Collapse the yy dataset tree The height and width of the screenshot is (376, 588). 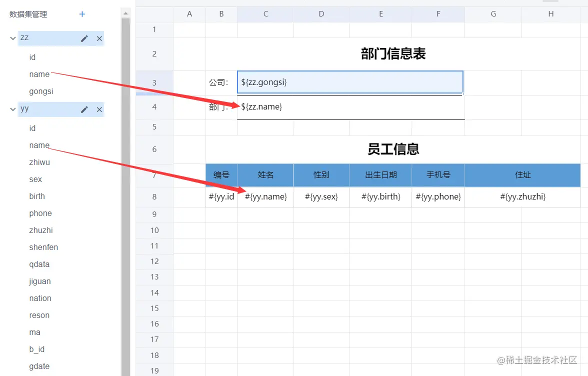coord(13,109)
